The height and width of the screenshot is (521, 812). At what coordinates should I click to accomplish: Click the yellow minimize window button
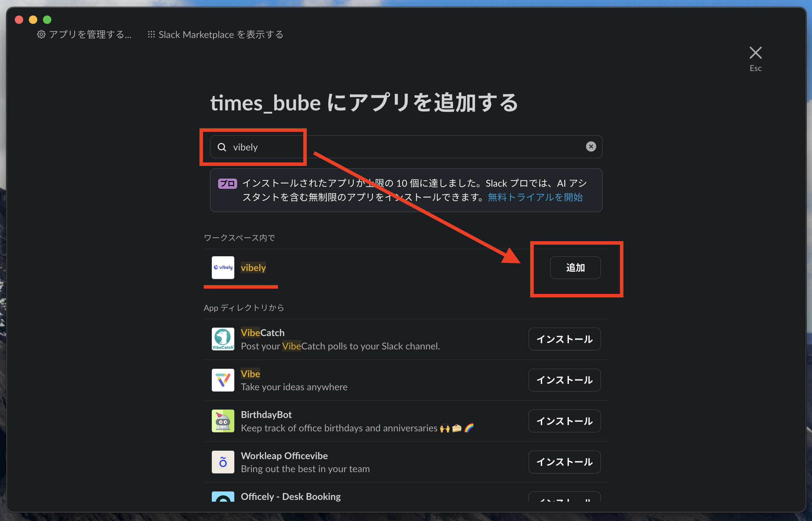tap(33, 20)
